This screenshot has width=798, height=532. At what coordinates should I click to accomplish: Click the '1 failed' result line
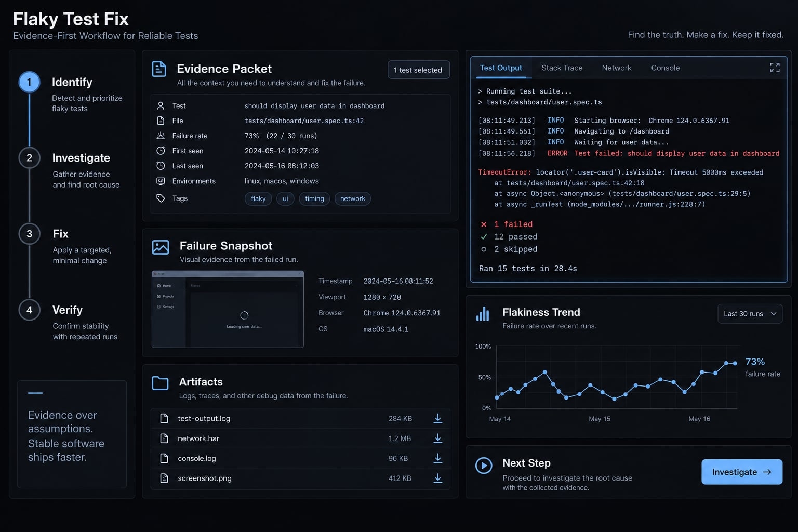point(507,224)
